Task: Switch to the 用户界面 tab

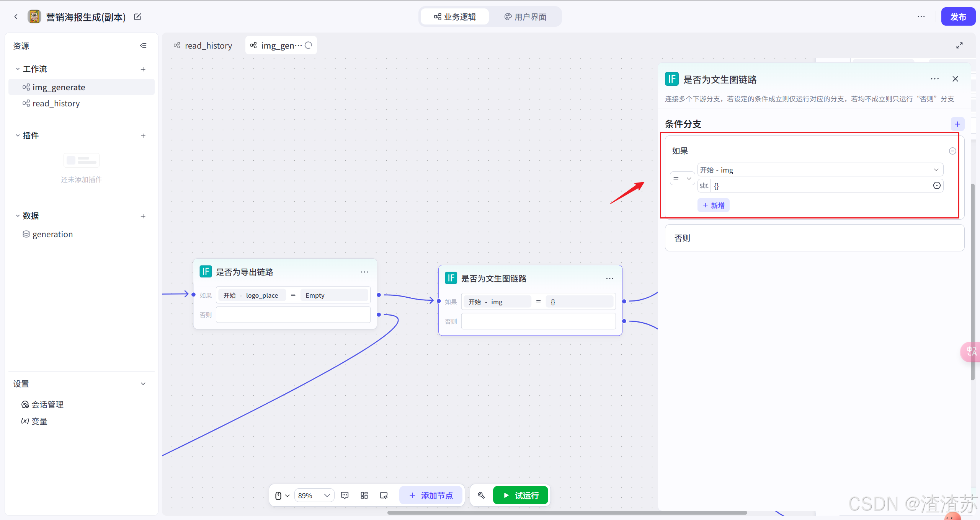Action: pos(525,17)
